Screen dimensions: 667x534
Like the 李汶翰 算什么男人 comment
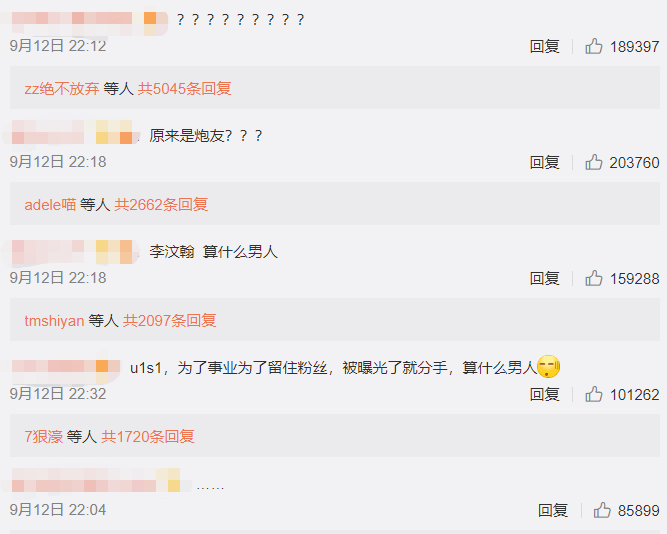click(594, 279)
